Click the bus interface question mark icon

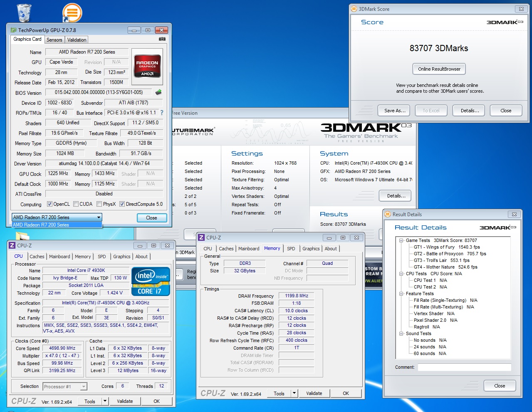[x=162, y=113]
